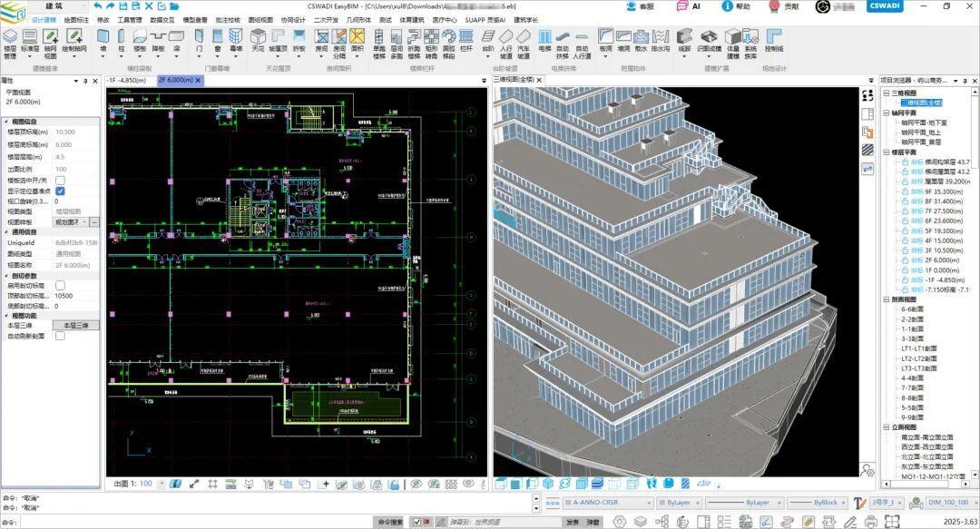Select the 天花 ceiling tool

[x=258, y=41]
